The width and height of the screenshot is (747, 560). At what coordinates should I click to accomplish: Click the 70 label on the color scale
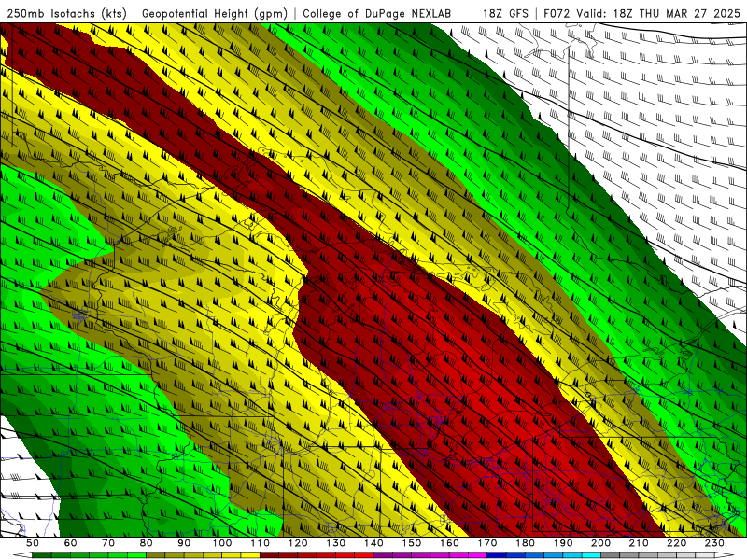108,543
